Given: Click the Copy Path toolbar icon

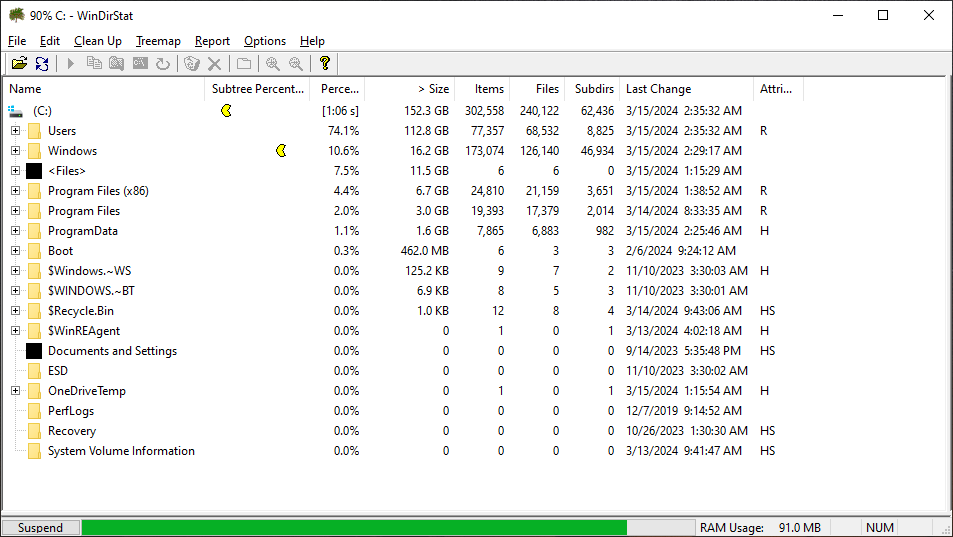Looking at the screenshot, I should click(94, 63).
